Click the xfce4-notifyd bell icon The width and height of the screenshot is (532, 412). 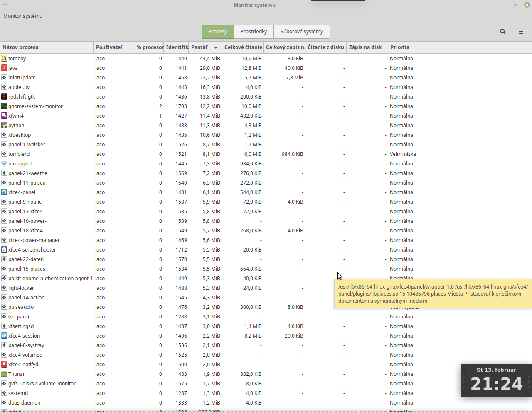pos(4,365)
